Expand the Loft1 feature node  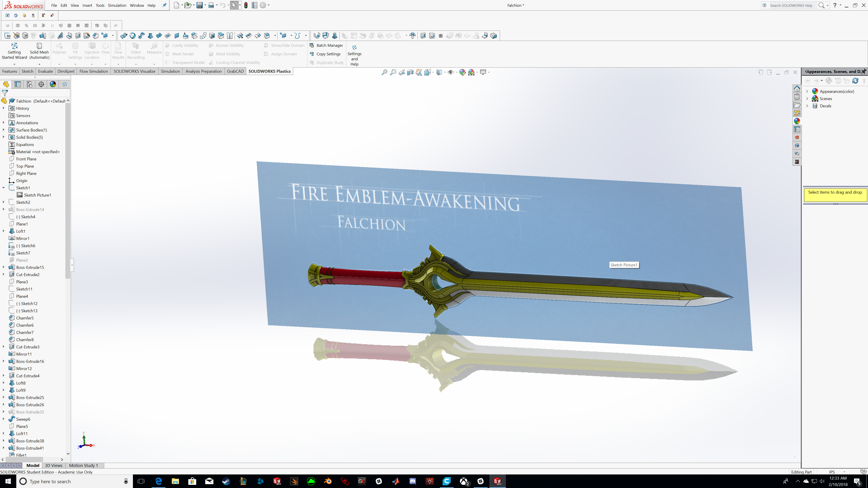[4, 231]
